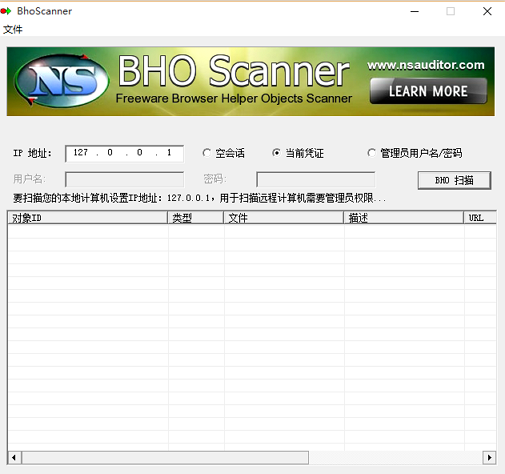Screen dimensions: 505x474
Task: Click the 密码 input field
Action: click(315, 179)
